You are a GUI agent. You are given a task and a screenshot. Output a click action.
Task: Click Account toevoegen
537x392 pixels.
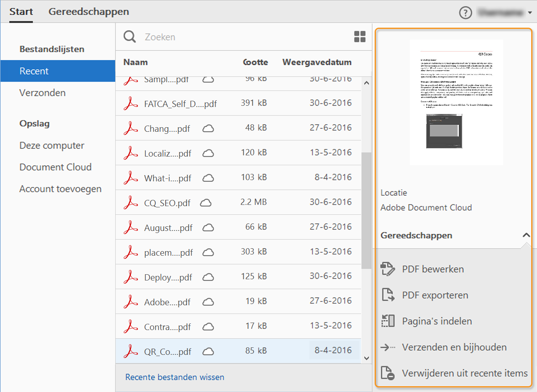tap(60, 189)
